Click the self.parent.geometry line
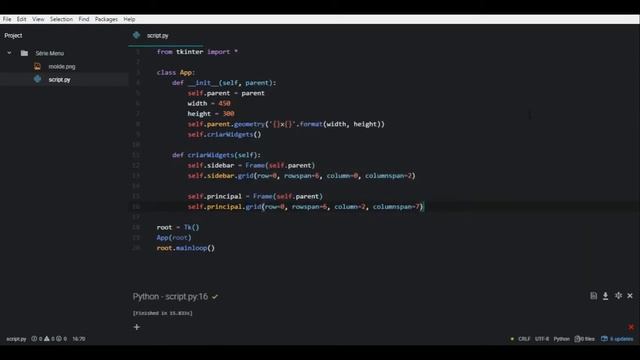This screenshot has width=640, height=360. point(286,124)
